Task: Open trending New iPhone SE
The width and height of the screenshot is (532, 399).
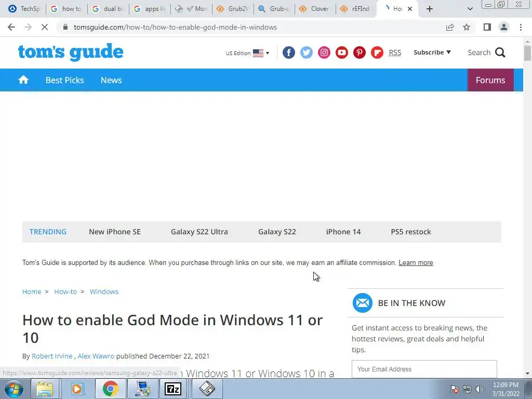Action: point(115,232)
